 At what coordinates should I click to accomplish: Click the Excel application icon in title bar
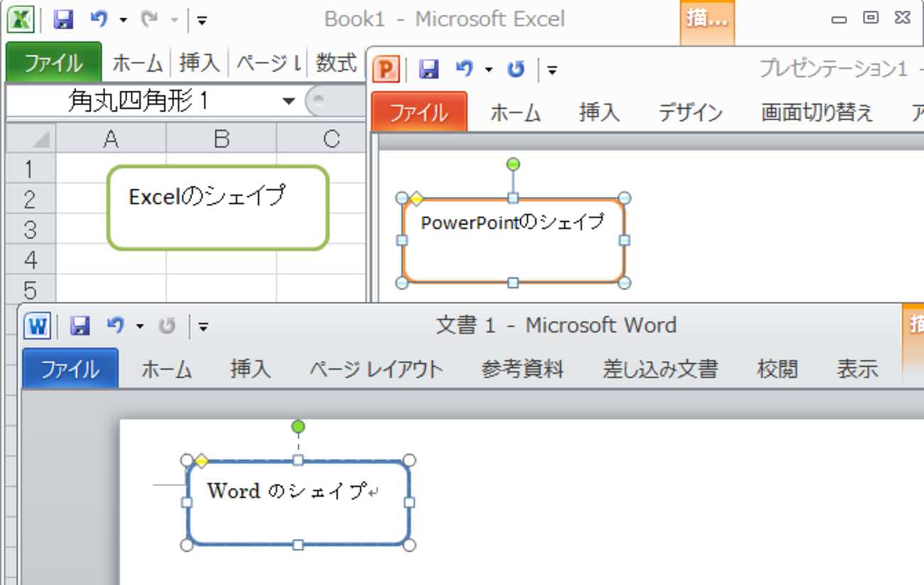[x=21, y=19]
